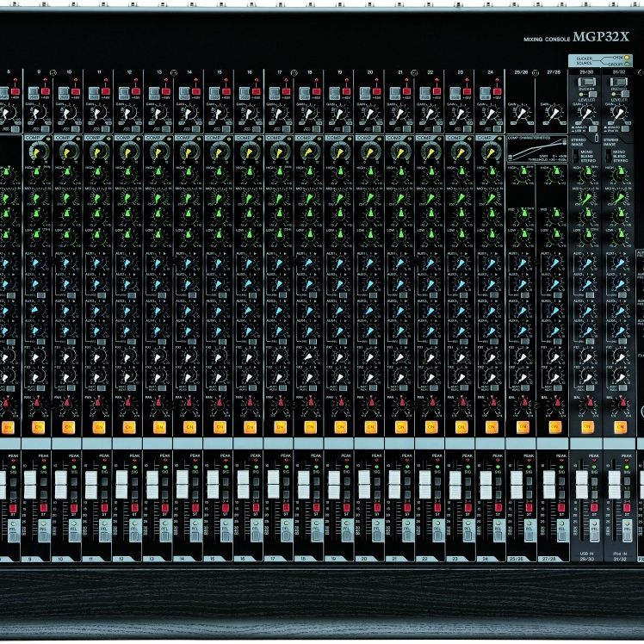644x644 pixels.
Task: Toggle ANALOG/iPod IN selector on channel 31/32
Action: [x=625, y=128]
